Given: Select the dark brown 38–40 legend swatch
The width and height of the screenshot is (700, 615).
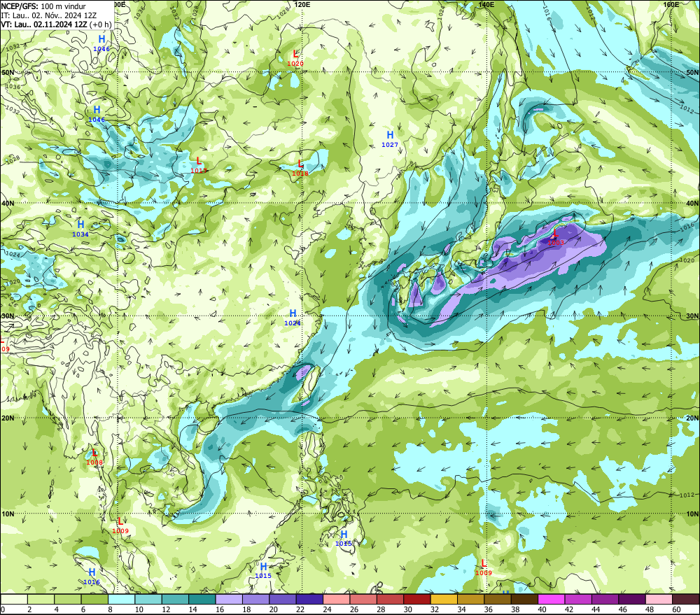Looking at the screenshot, I should (x=524, y=599).
